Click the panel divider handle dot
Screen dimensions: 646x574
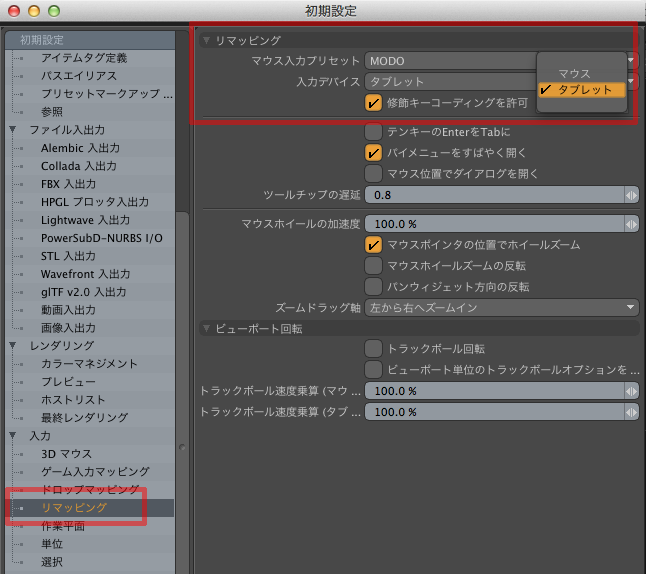pos(182,447)
